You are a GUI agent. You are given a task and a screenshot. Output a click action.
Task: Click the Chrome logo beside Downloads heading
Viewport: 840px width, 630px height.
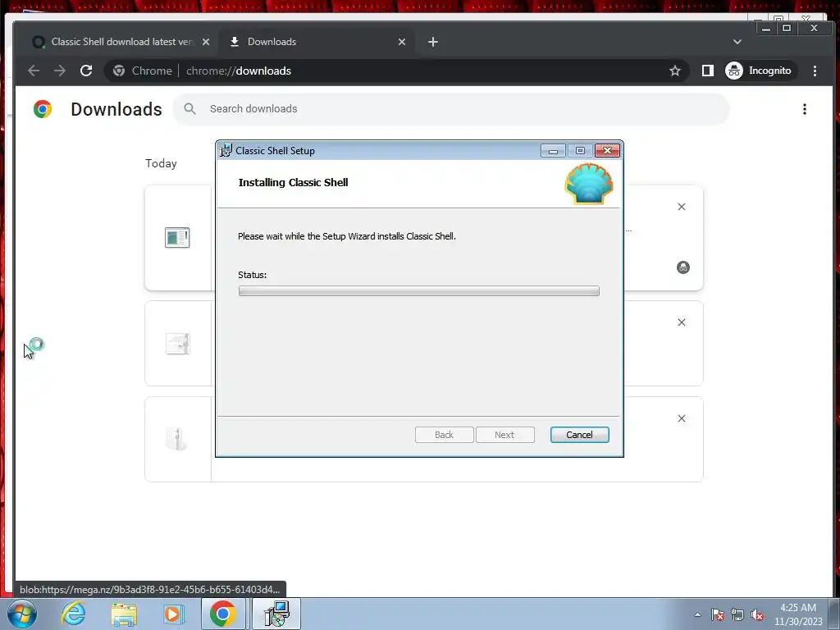[43, 109]
